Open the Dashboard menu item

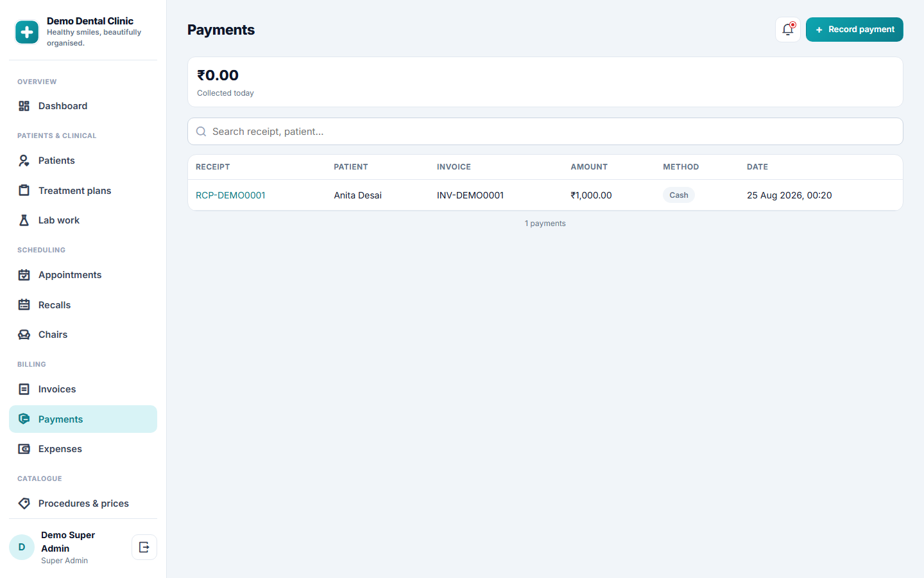(x=83, y=106)
